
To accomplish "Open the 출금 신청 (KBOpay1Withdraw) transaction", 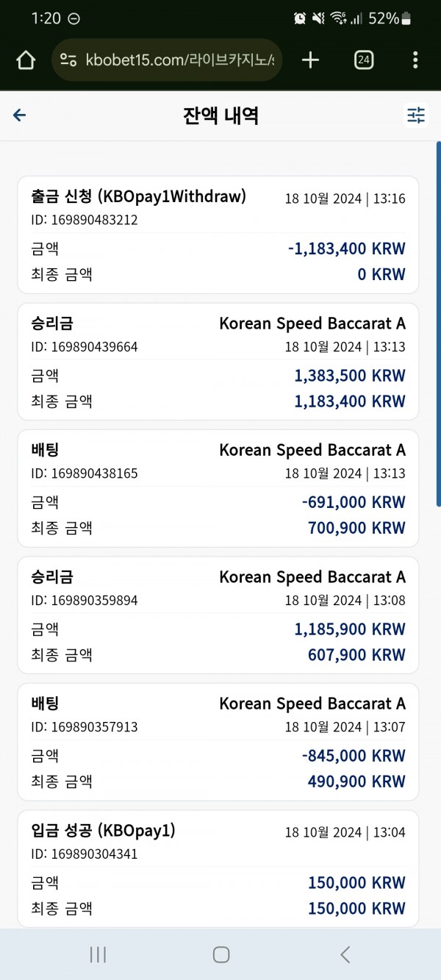I will [218, 235].
